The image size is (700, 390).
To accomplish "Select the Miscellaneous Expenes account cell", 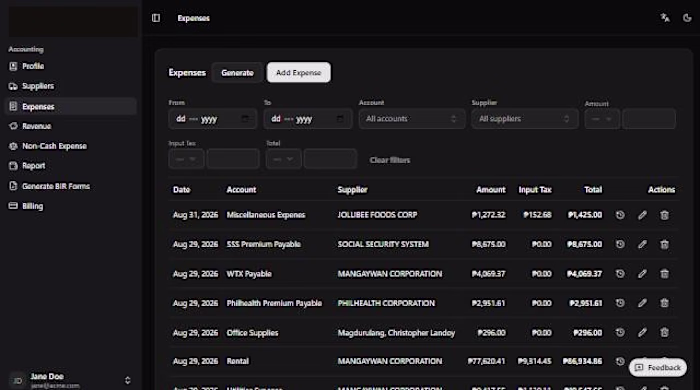I will (x=266, y=215).
